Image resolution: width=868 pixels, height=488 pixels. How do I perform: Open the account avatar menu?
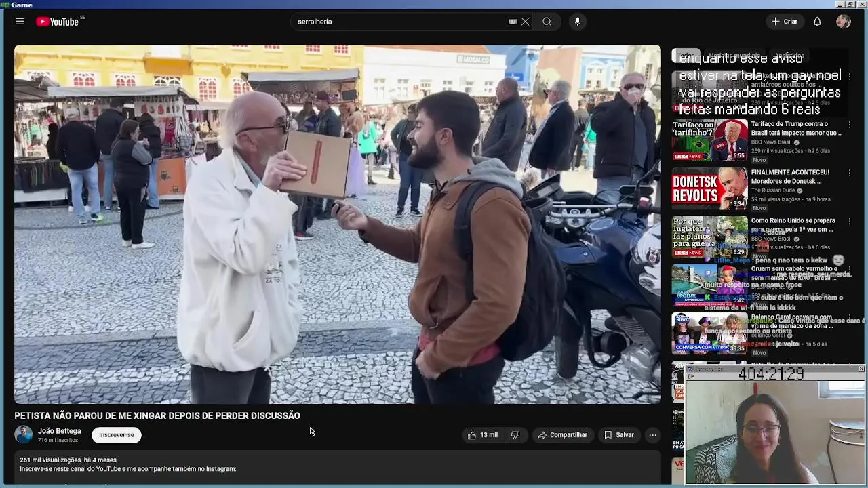click(x=844, y=22)
